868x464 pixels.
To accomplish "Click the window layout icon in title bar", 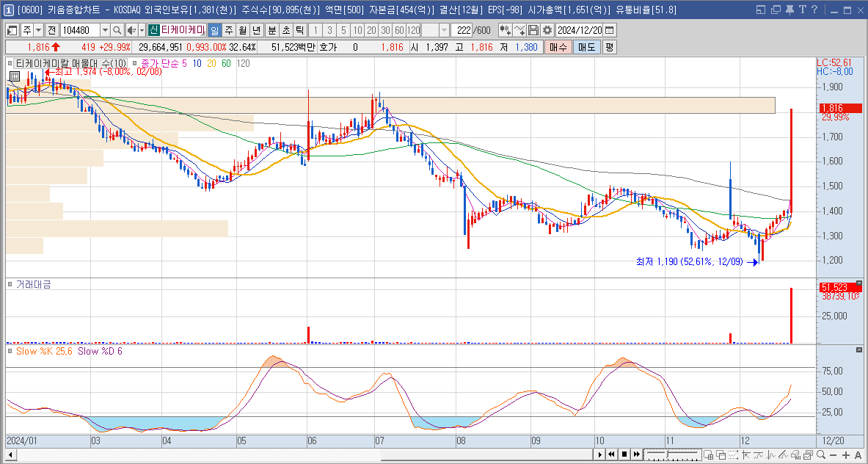I will pos(761,10).
